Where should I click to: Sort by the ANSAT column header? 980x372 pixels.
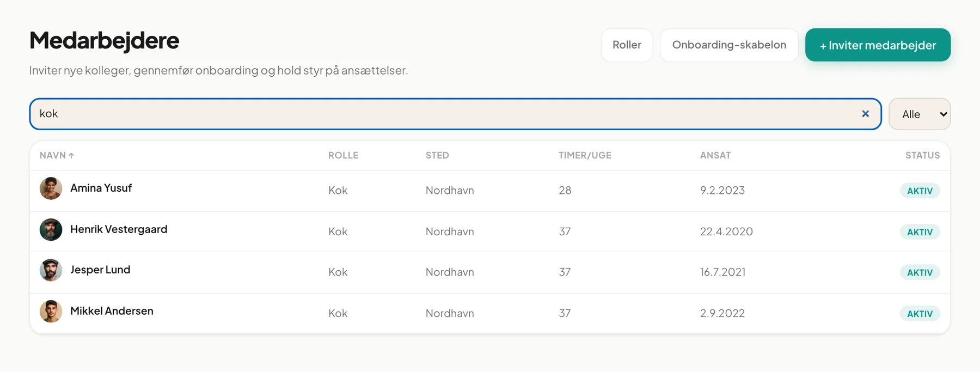point(715,155)
